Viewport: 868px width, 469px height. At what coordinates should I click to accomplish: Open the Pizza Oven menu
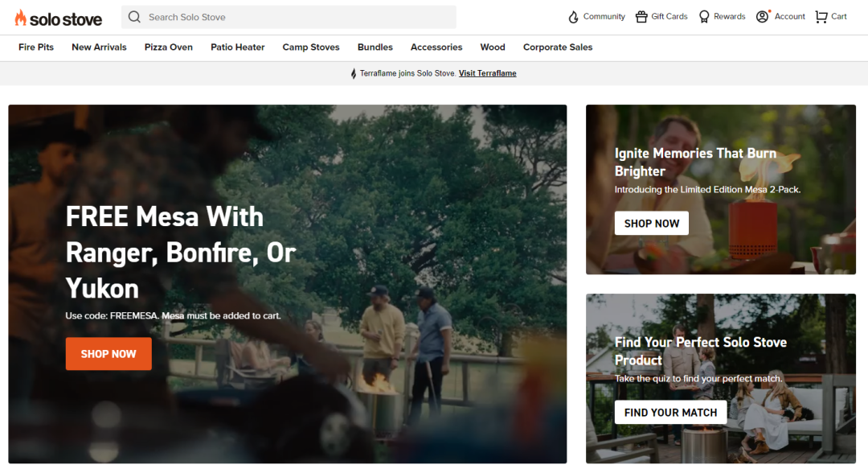coord(168,47)
